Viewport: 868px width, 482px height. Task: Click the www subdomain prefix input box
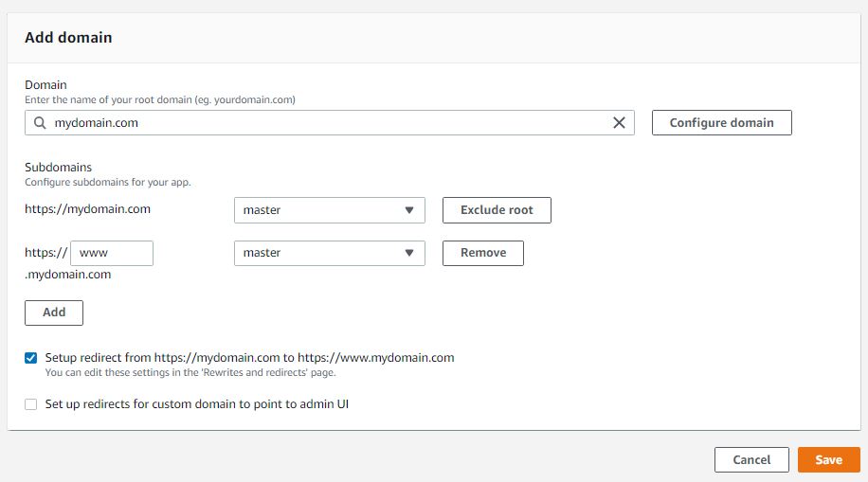point(112,253)
